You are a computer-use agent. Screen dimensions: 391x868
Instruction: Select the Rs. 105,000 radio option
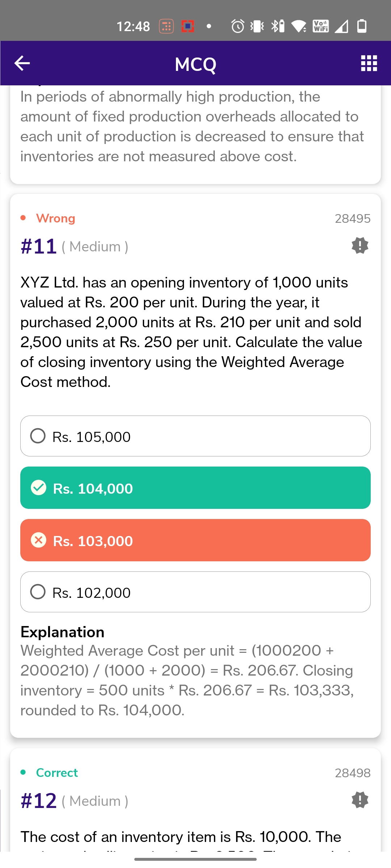[38, 436]
